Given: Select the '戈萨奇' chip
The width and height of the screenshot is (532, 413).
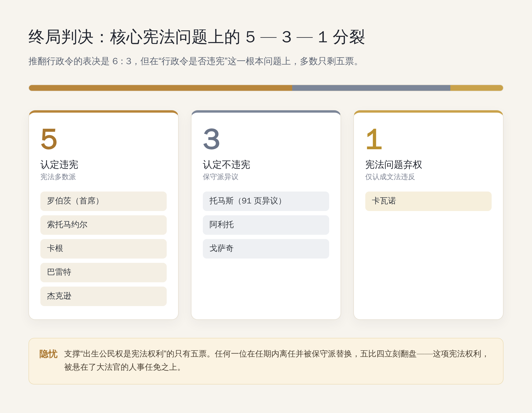Looking at the screenshot, I should [x=266, y=249].
